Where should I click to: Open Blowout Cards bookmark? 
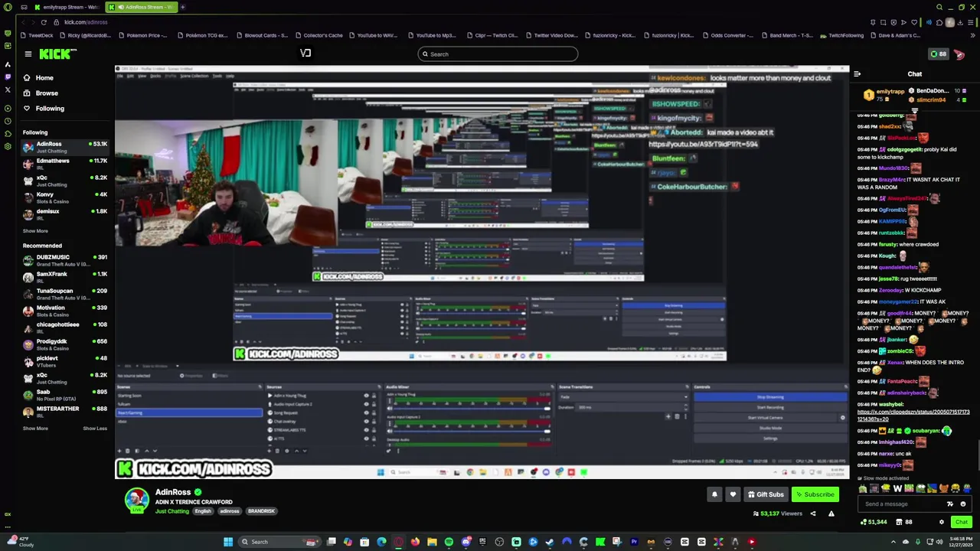click(263, 35)
